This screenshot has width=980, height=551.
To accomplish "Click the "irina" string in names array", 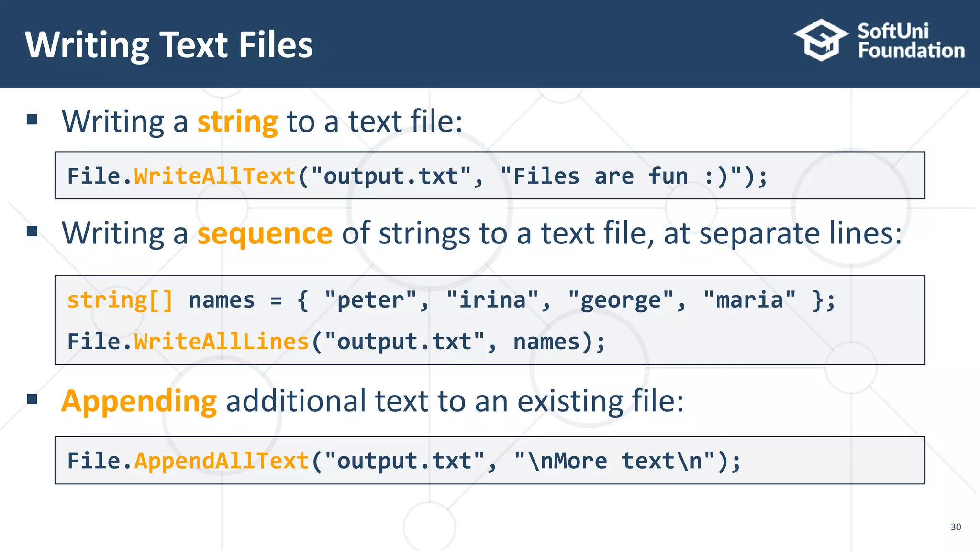I will tap(492, 300).
